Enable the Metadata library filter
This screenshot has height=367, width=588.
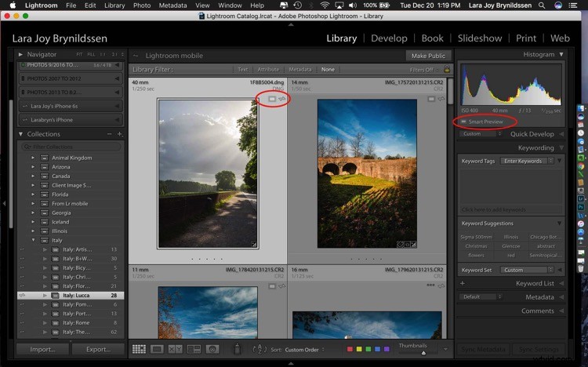(x=300, y=70)
